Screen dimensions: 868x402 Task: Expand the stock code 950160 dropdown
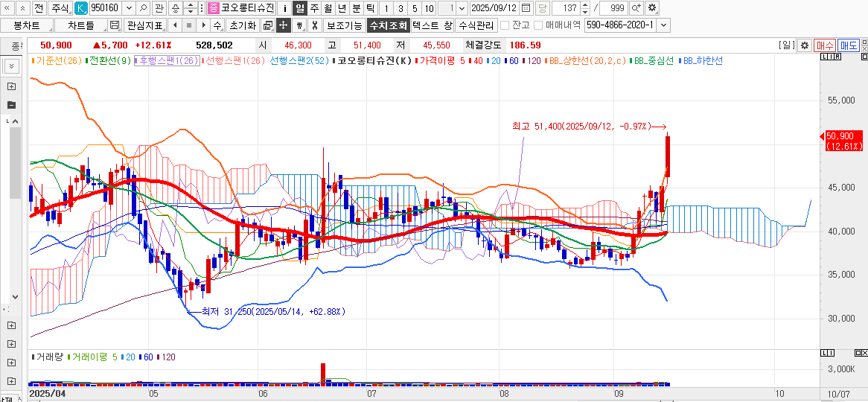pos(128,8)
